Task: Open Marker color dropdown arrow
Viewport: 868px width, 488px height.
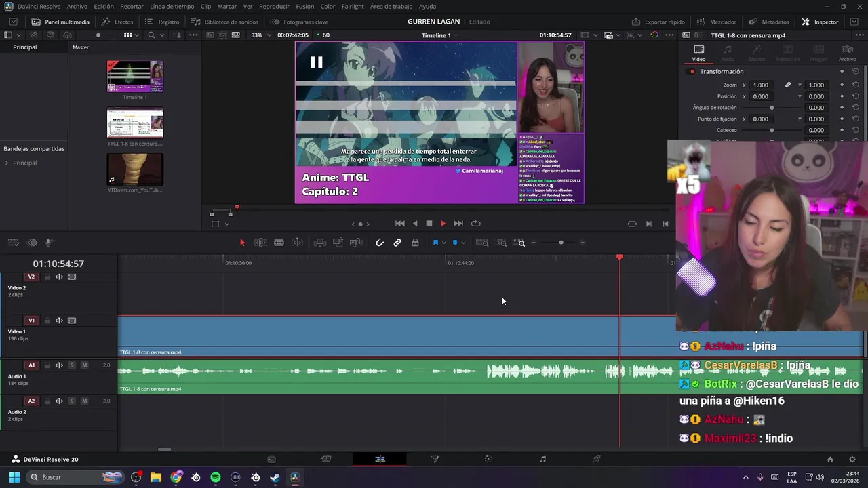Action: (463, 243)
